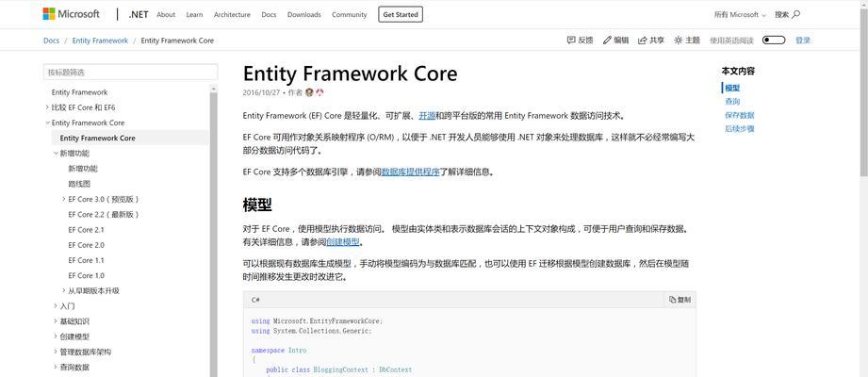Click the copy 复制 icon on code block
This screenshot has height=377, width=868.
point(672,300)
